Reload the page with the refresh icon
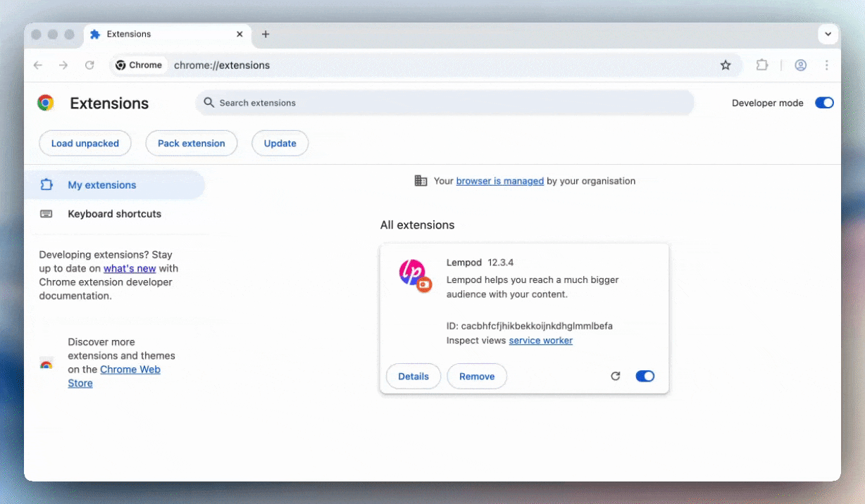This screenshot has width=865, height=504. (x=89, y=65)
